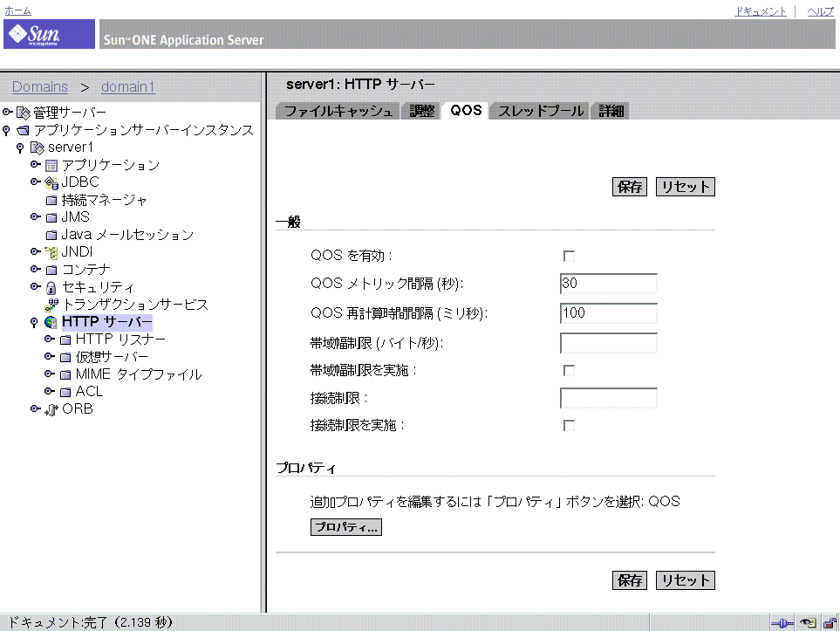Click the JMS folder icon
Screen dimensions: 840x631
51,217
